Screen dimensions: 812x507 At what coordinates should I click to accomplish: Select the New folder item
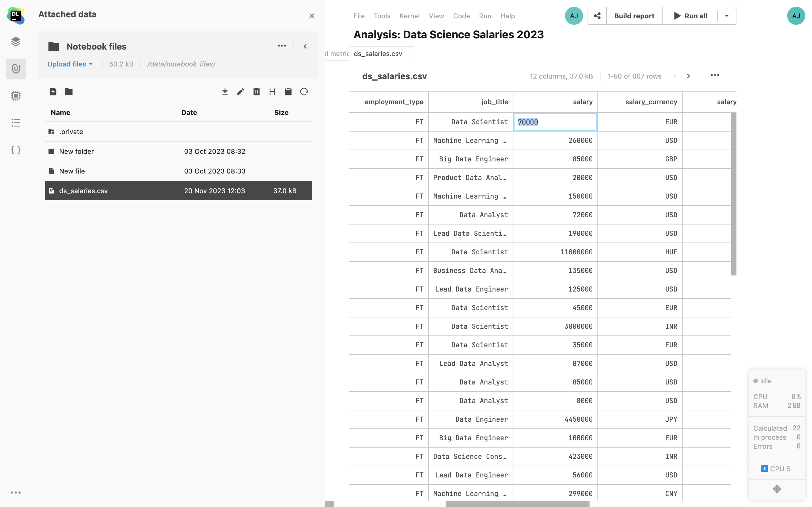click(x=76, y=151)
